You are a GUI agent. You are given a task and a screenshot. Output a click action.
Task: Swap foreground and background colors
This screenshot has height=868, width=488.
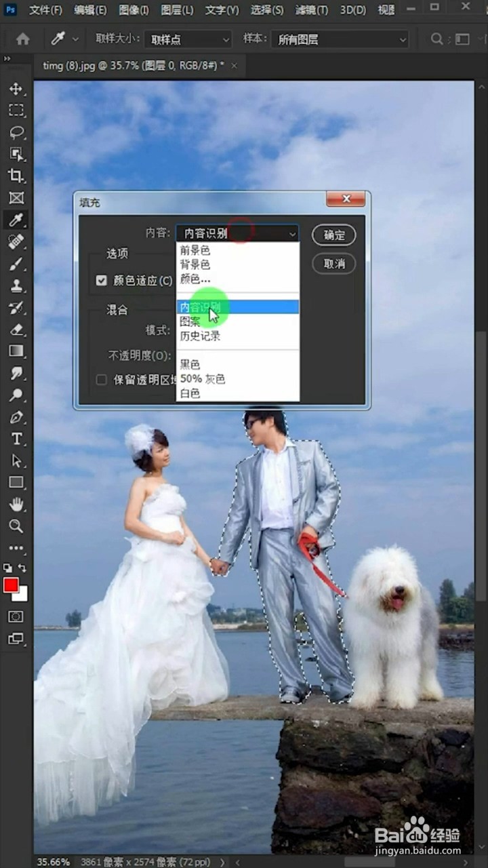click(x=23, y=568)
